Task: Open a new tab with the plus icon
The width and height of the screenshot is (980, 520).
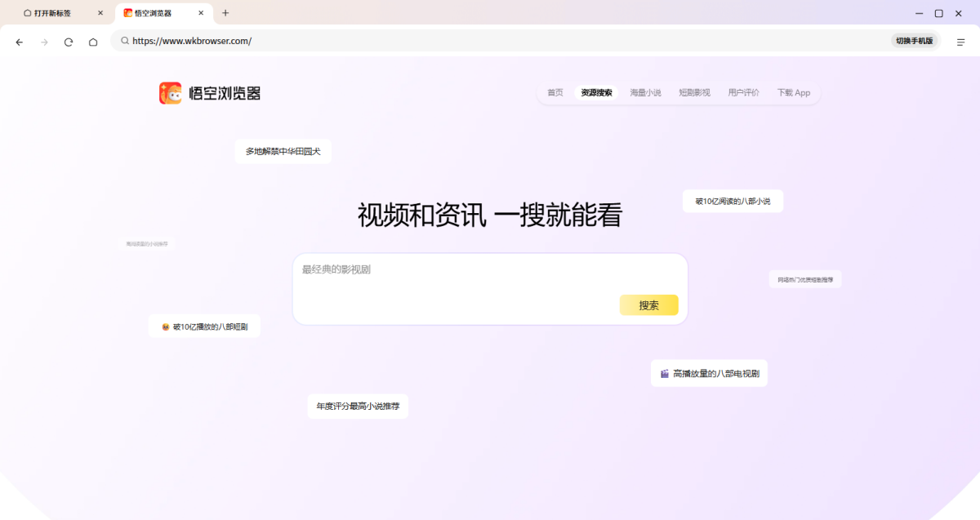Action: 225,13
